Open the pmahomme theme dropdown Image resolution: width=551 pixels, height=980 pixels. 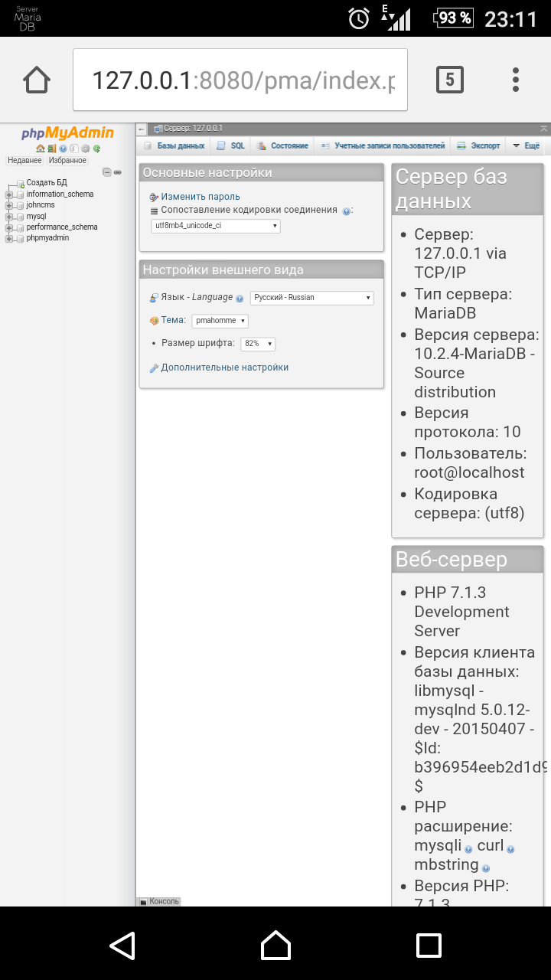click(x=220, y=321)
